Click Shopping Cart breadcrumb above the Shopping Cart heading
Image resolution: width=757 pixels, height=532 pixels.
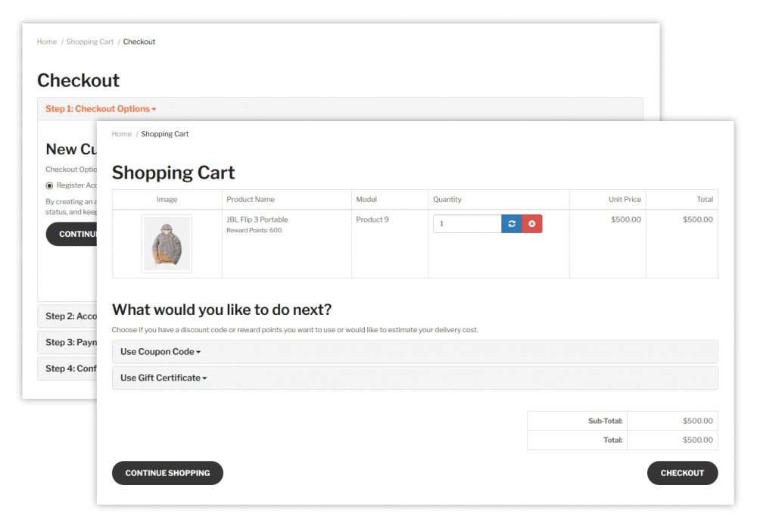tap(165, 134)
